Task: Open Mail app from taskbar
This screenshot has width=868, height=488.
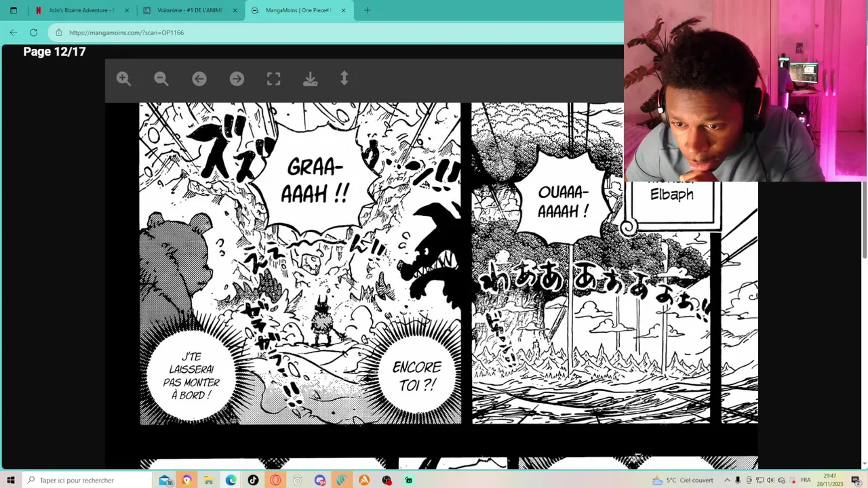Action: click(165, 481)
